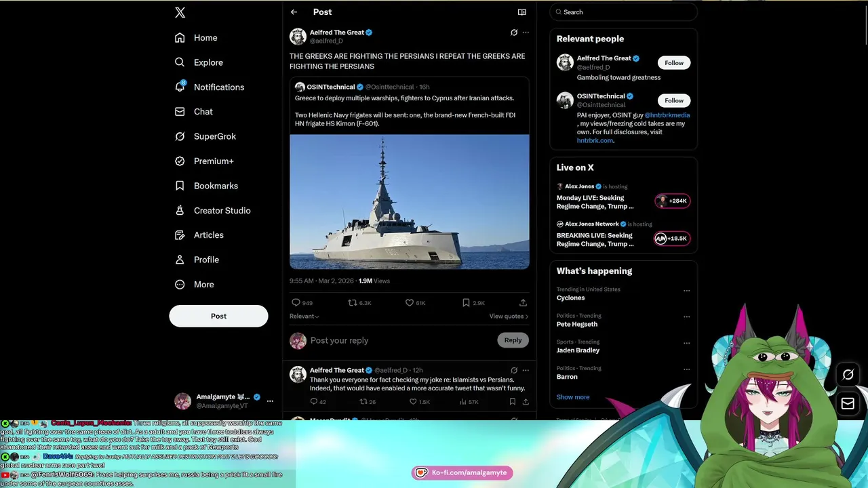Open the @hntrbrkmedia mention link
The height and width of the screenshot is (488, 868).
[x=667, y=115]
